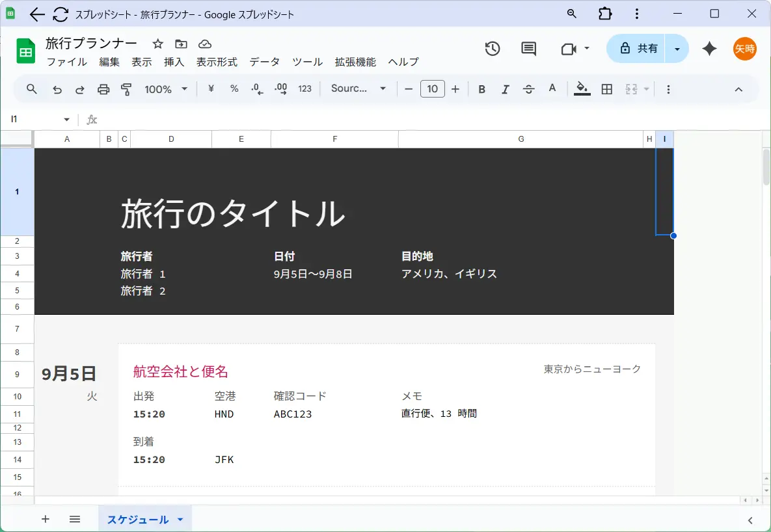
Task: Select the paint format roller tool
Action: tap(126, 89)
